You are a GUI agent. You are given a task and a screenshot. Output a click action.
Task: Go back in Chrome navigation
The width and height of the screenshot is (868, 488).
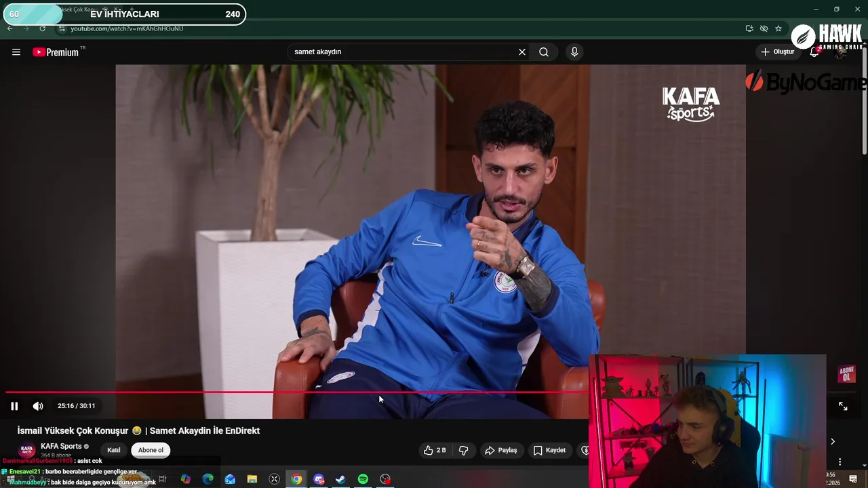pos(9,28)
